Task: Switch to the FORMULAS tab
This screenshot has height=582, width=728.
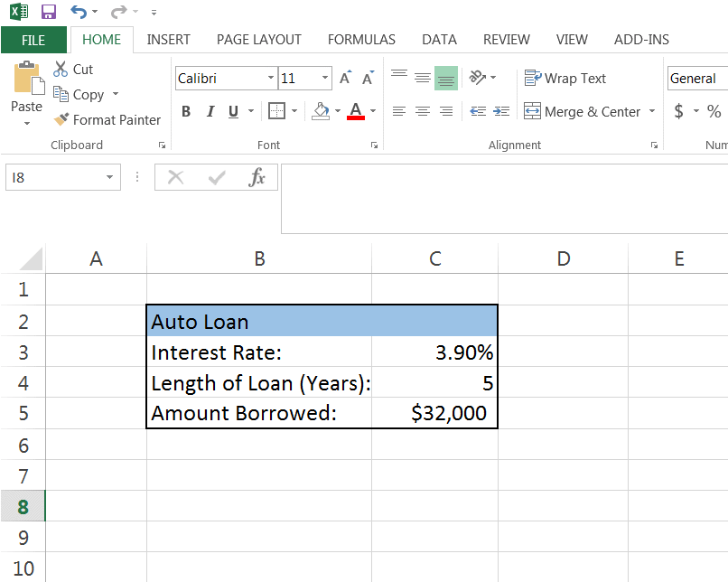Action: 361,40
